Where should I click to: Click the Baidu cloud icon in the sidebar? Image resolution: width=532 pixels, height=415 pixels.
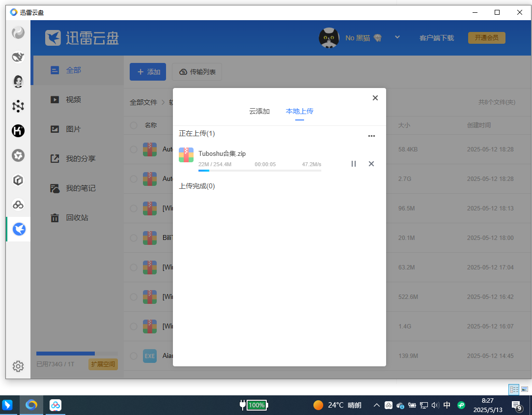point(18,205)
